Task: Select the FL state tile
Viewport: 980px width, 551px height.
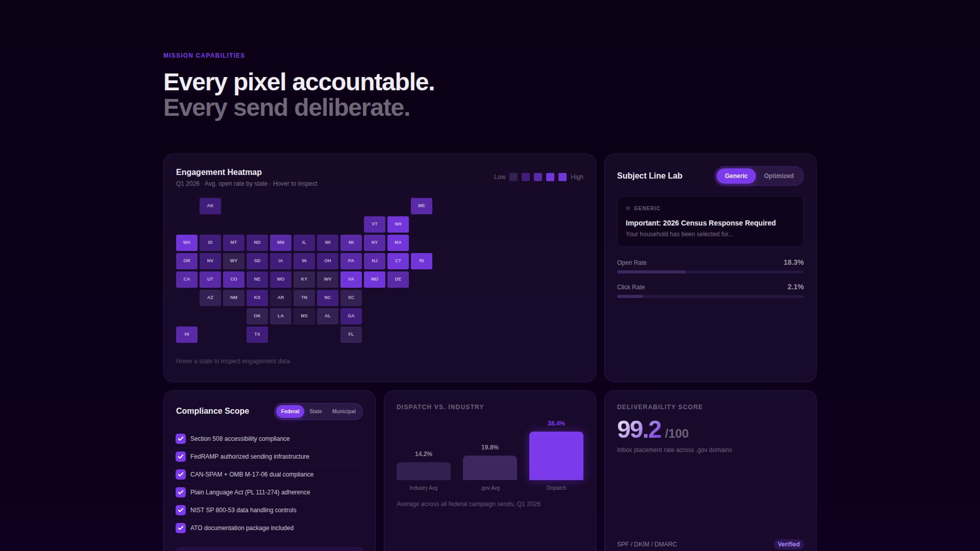Action: coord(351,335)
